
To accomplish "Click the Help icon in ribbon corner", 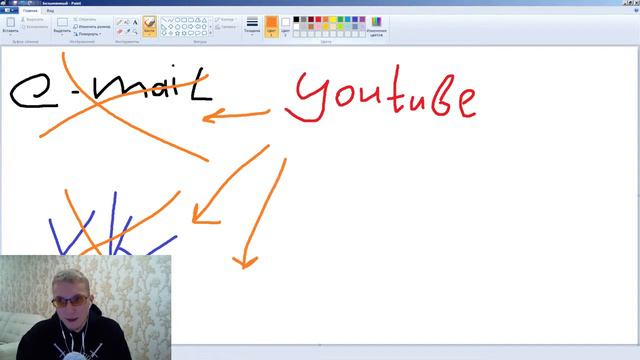I will tap(636, 11).
